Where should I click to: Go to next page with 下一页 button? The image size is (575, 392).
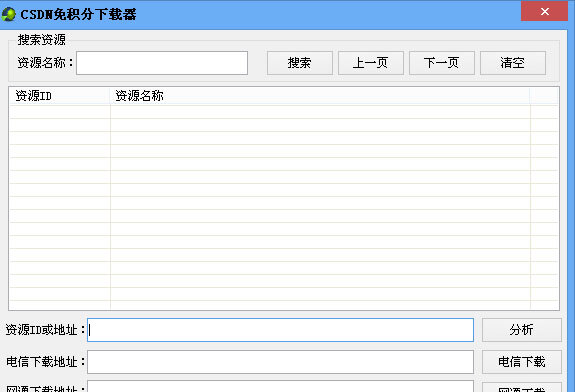click(442, 63)
